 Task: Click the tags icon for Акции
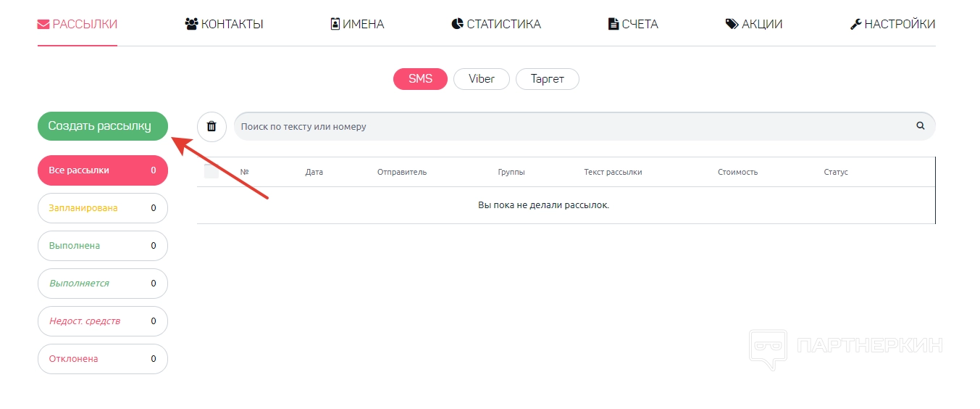tap(732, 24)
